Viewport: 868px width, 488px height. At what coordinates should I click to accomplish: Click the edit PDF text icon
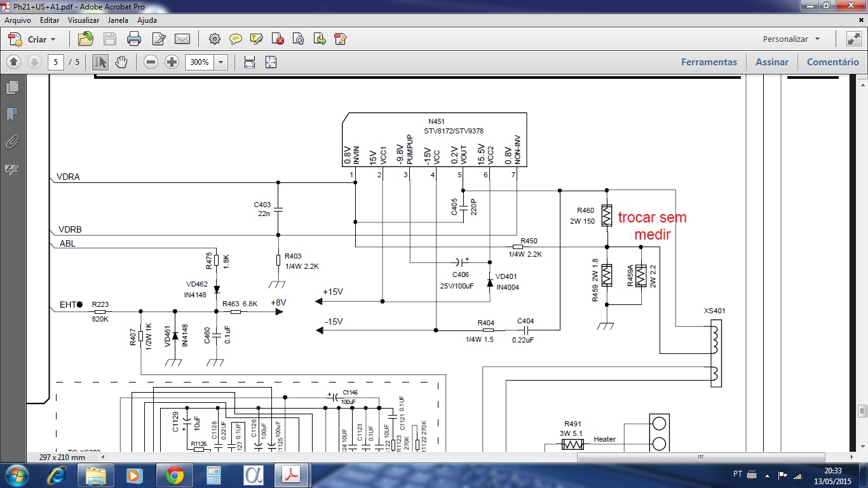pos(341,39)
